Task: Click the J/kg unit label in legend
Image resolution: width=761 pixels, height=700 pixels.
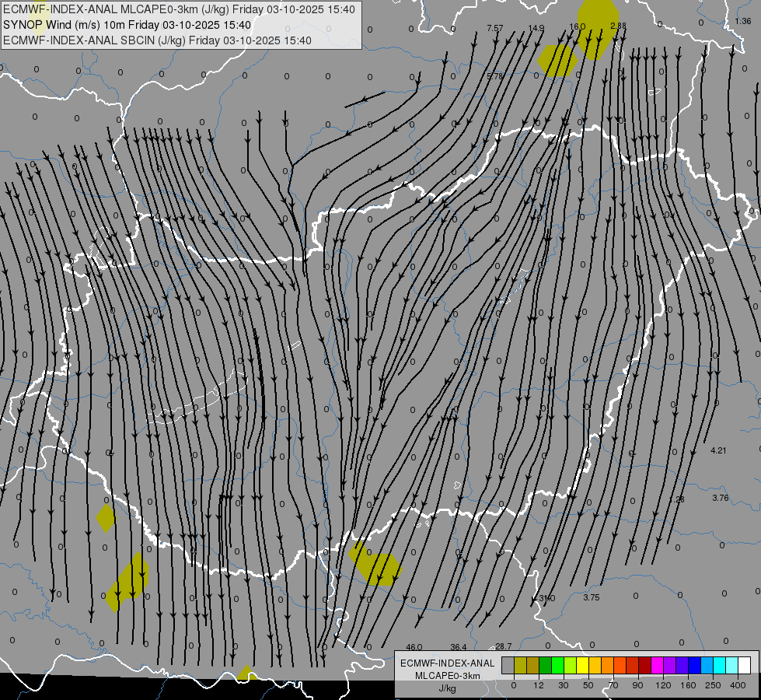Action: [447, 688]
